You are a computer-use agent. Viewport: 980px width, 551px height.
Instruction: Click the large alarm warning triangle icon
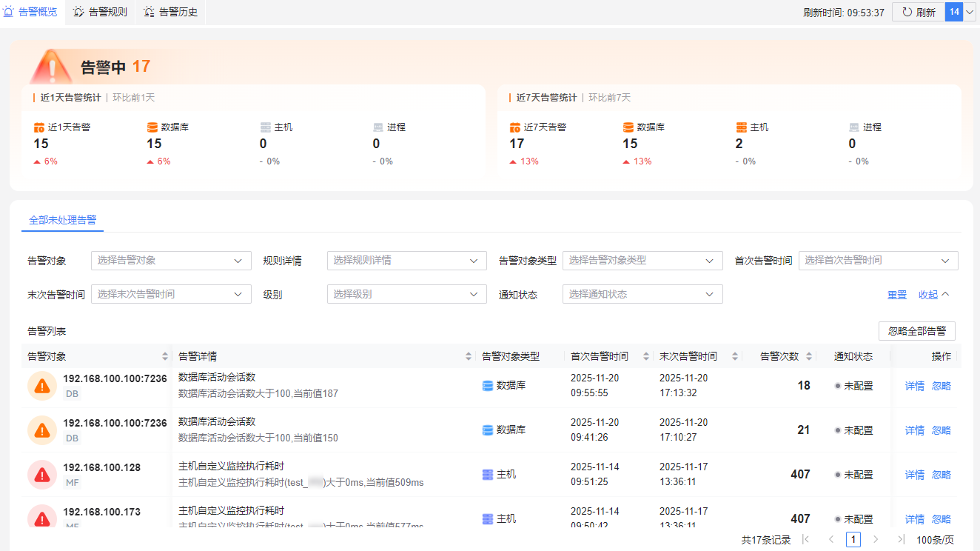(51, 67)
